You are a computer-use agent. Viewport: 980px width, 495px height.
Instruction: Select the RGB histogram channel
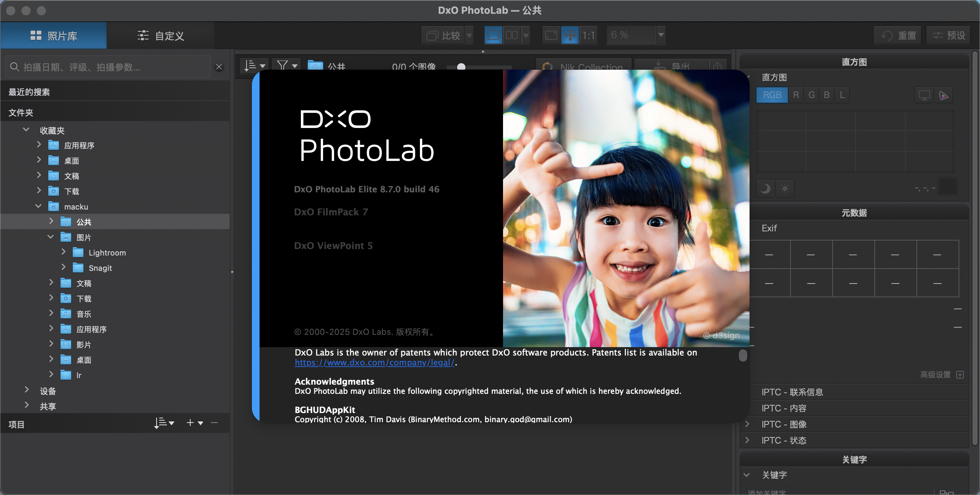pyautogui.click(x=772, y=95)
